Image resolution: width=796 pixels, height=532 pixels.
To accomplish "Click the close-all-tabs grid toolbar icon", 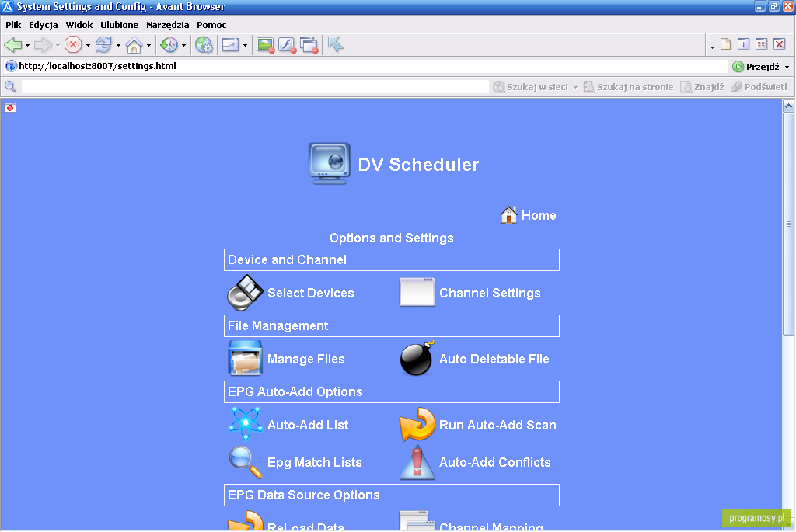I will pyautogui.click(x=762, y=44).
